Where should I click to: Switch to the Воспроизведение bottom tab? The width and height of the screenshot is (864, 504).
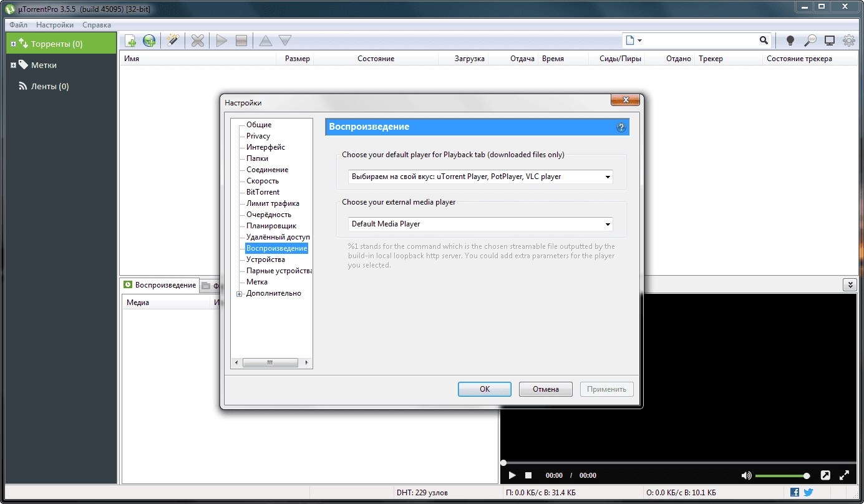coord(160,285)
